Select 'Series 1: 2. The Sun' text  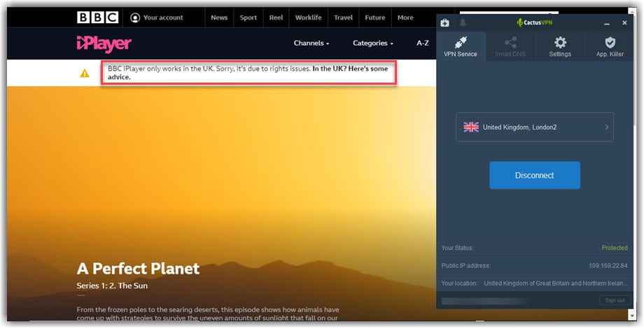tap(112, 286)
